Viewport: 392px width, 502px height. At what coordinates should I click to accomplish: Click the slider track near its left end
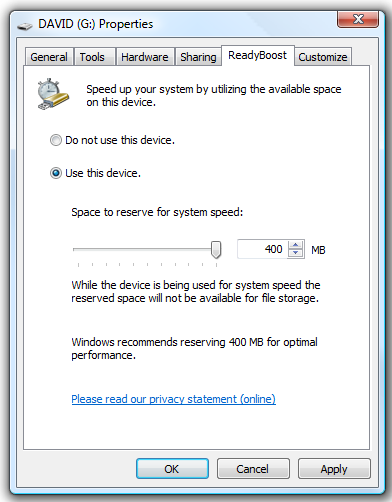pyautogui.click(x=80, y=249)
